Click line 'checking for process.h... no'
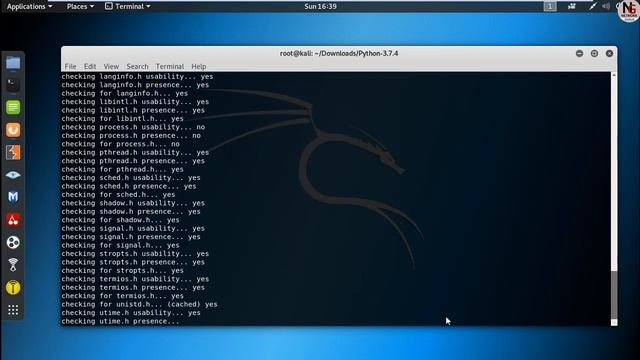This screenshot has width=640, height=360. 120,144
